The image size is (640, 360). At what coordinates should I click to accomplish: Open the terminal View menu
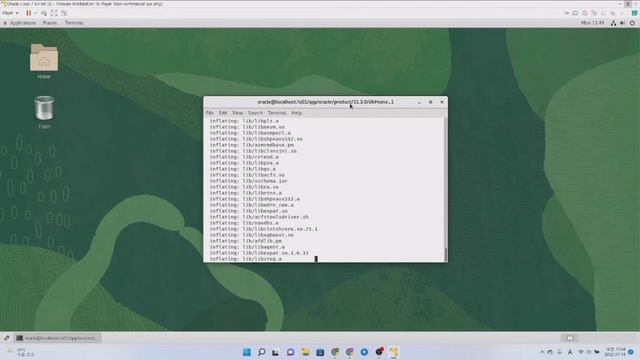coord(237,113)
